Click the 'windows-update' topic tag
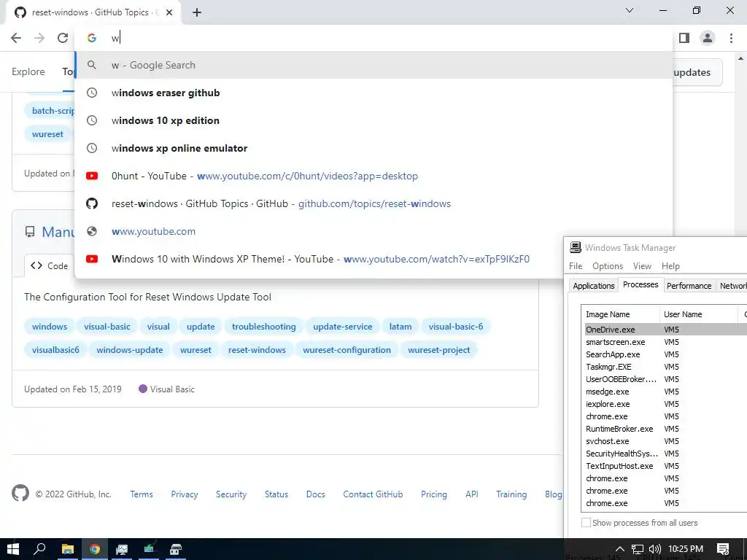The width and height of the screenshot is (747, 560). coord(130,350)
